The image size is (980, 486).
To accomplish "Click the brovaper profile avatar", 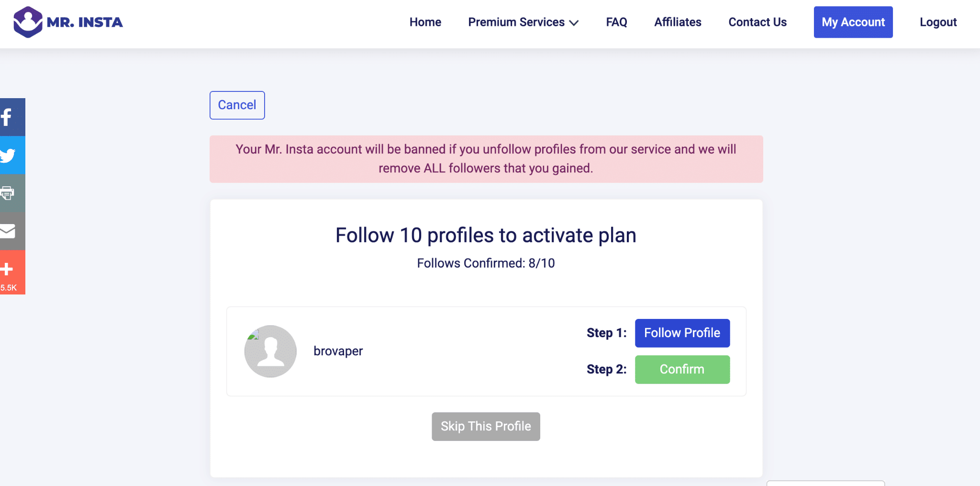I will [270, 351].
